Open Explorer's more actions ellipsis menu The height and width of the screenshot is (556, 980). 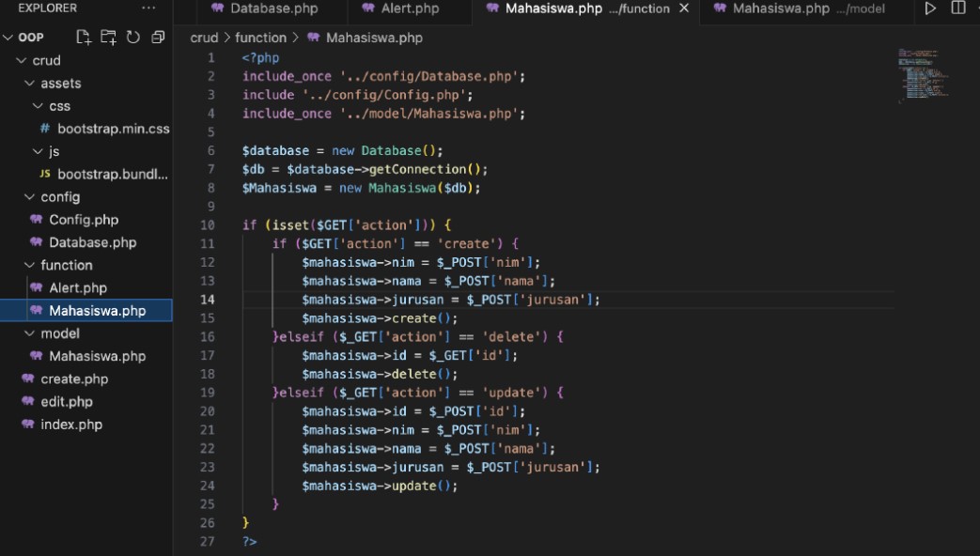(148, 8)
